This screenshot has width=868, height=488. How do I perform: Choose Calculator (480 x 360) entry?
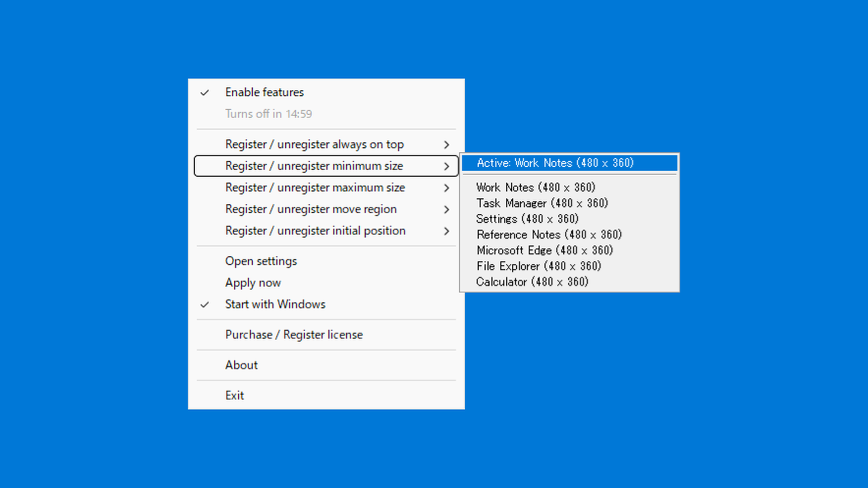coord(570,282)
